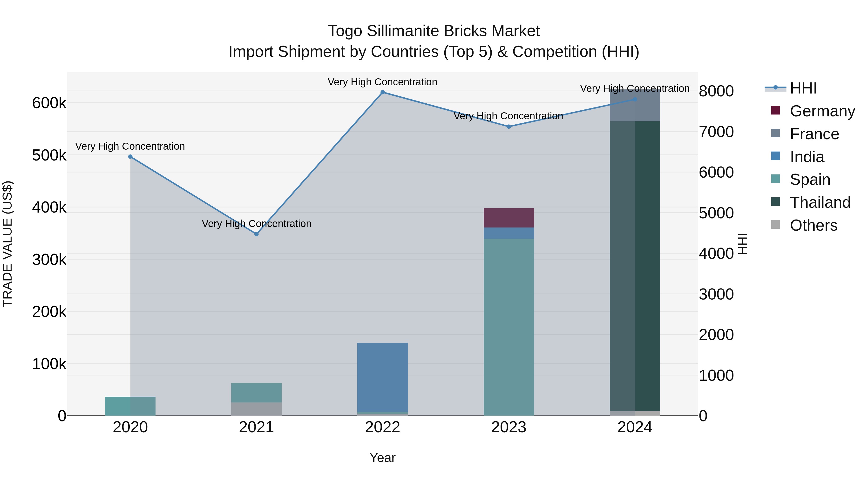This screenshot has height=488, width=868.
Task: Click 'Very High Concentration' label above 2024
Action: 635,89
